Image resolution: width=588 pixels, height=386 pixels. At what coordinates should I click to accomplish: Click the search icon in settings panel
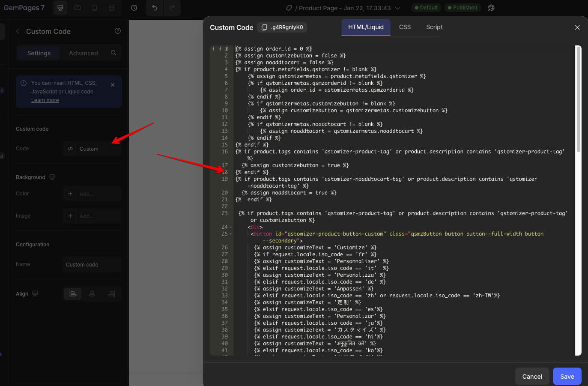[x=113, y=53]
